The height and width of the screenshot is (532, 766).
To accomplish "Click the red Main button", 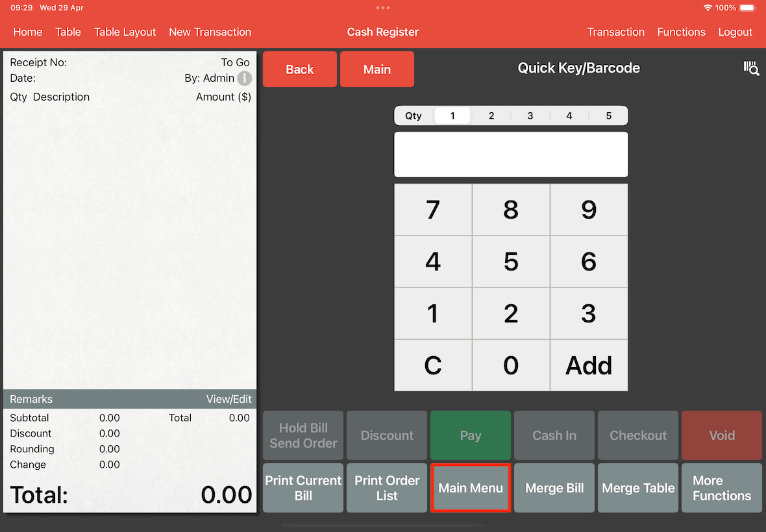I will coord(377,69).
